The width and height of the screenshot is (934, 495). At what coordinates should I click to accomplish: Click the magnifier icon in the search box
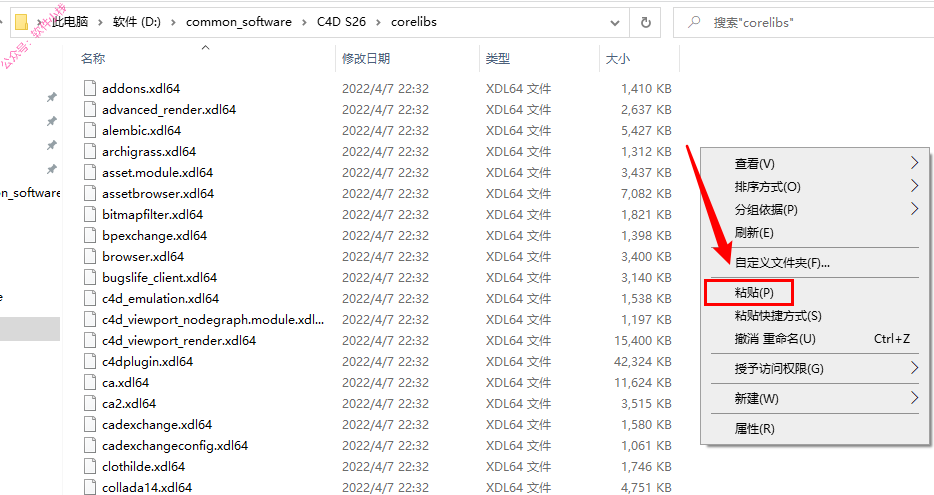pos(694,22)
